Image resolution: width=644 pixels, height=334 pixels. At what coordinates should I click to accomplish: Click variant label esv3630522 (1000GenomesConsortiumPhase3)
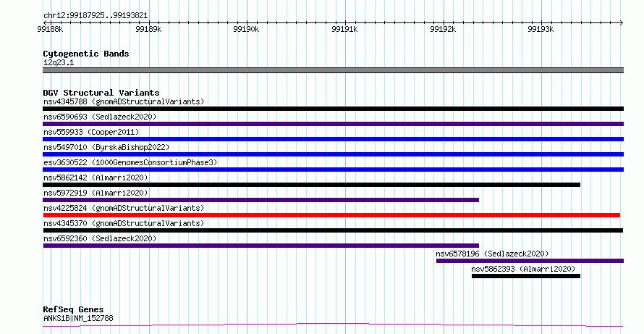click(130, 162)
